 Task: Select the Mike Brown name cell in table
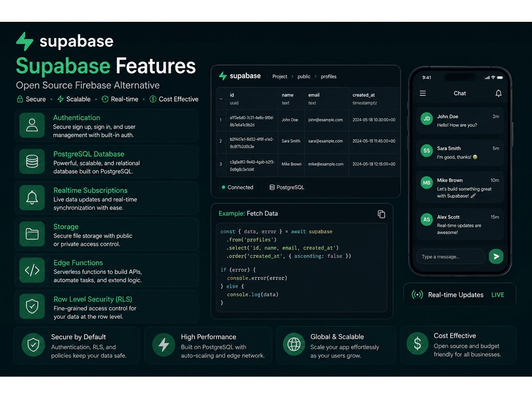tap(292, 164)
